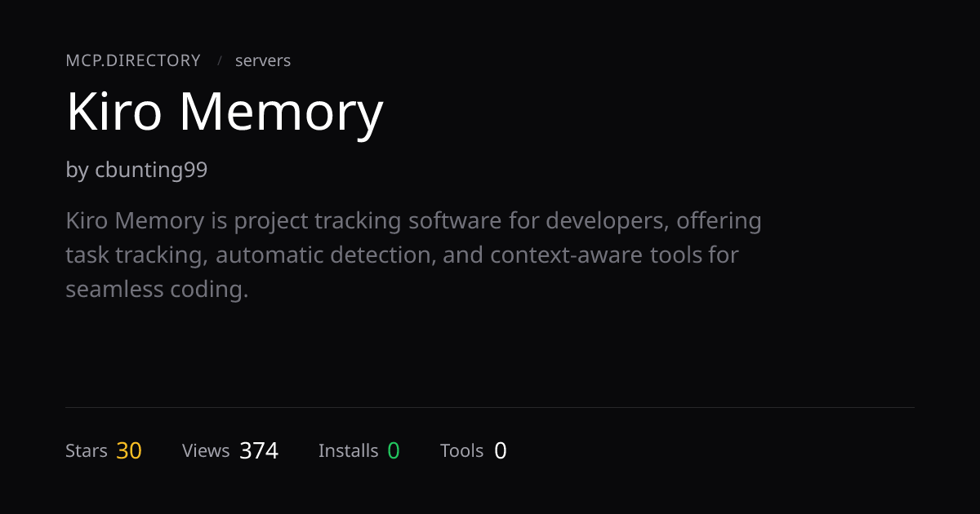The width and height of the screenshot is (980, 514).
Task: Select the Kiro Memory description paragraph
Action: tap(413, 255)
